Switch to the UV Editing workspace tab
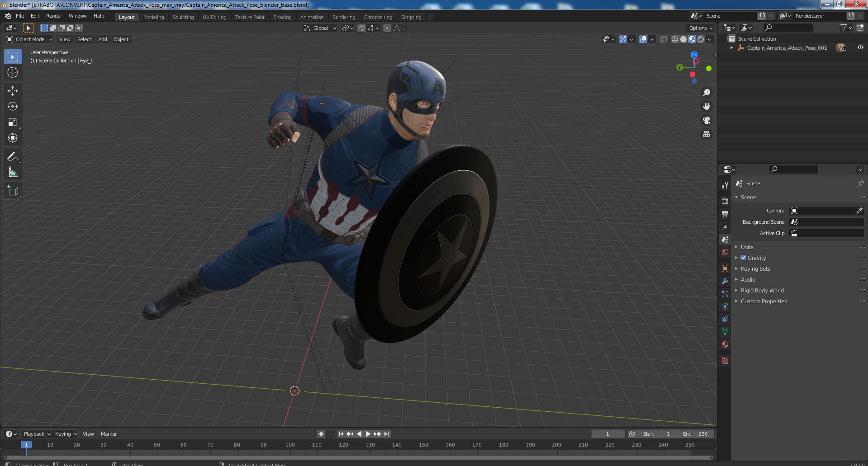 point(214,17)
